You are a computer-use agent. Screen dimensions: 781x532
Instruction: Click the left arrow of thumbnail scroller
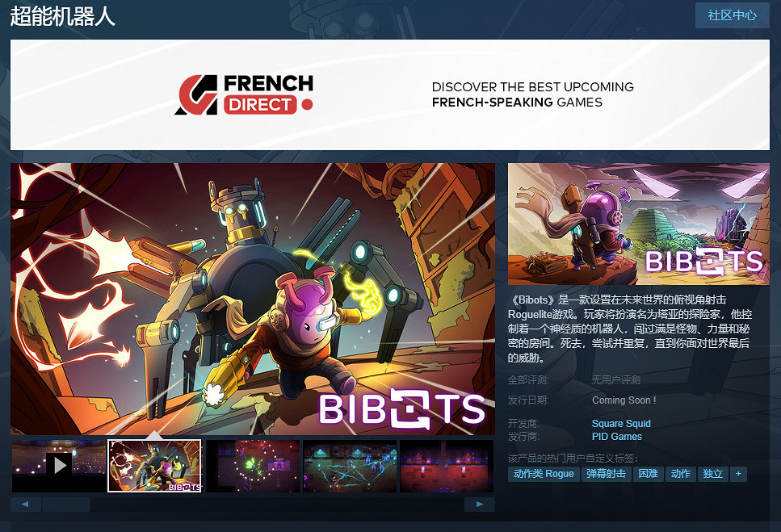click(x=25, y=504)
